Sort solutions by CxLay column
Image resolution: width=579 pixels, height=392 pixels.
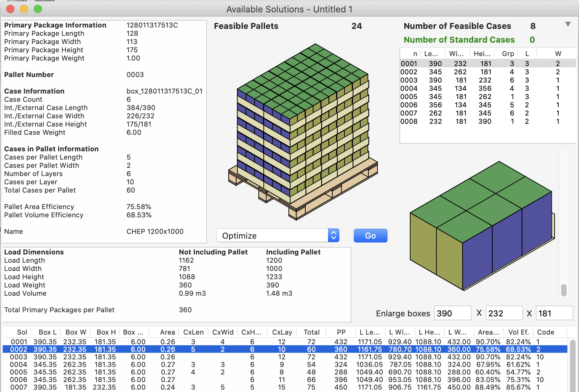(x=282, y=332)
